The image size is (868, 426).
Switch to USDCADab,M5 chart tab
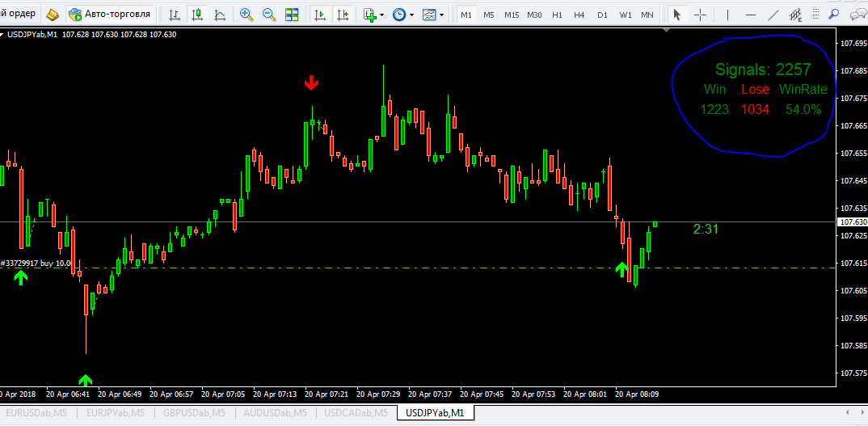[x=356, y=413]
